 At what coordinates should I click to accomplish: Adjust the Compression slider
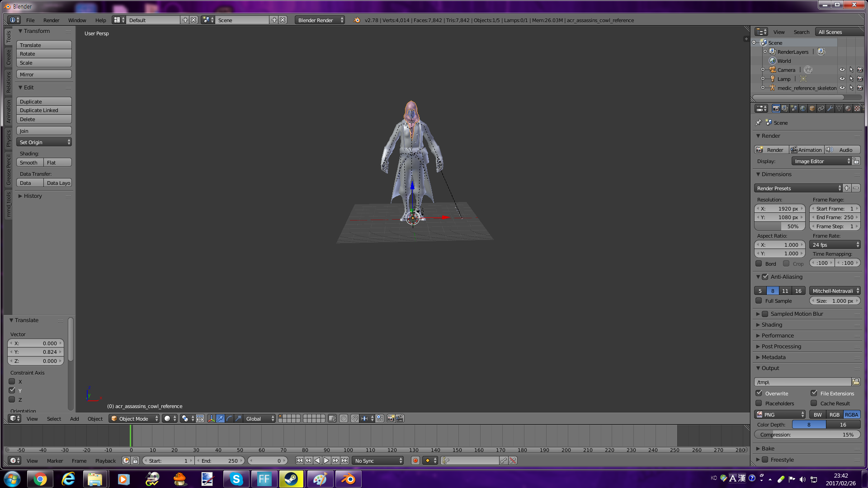coord(807,435)
